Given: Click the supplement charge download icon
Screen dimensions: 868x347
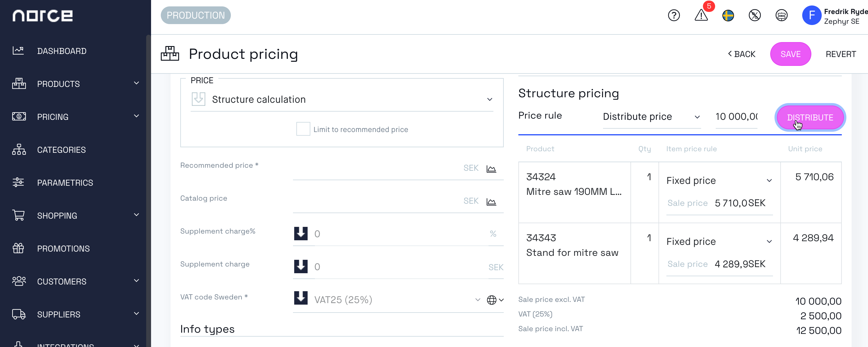Looking at the screenshot, I should 301,266.
